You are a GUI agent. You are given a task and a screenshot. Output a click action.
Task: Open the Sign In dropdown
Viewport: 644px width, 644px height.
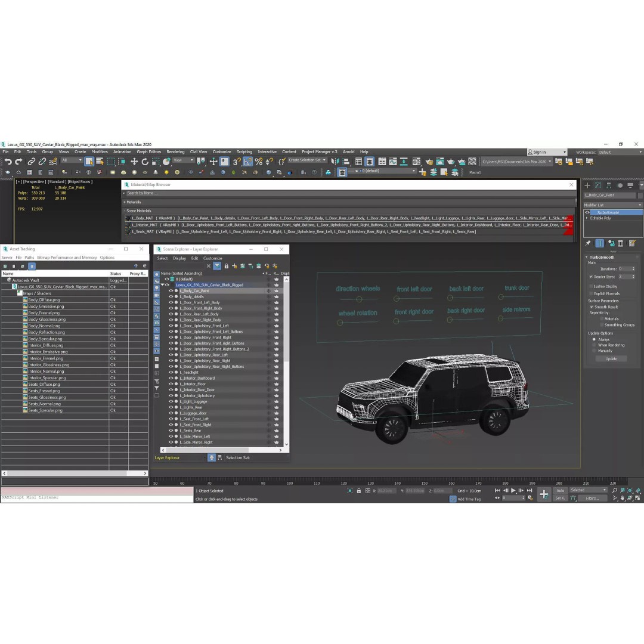tap(547, 153)
